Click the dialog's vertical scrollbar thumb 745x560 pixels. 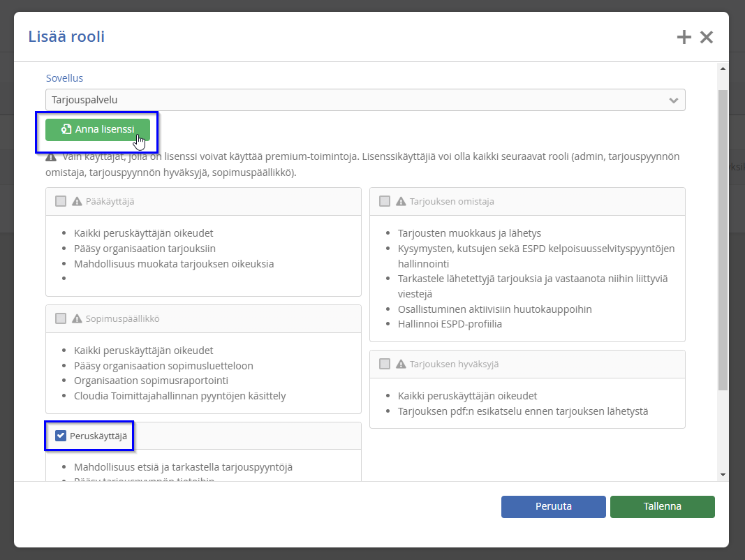(x=723, y=240)
